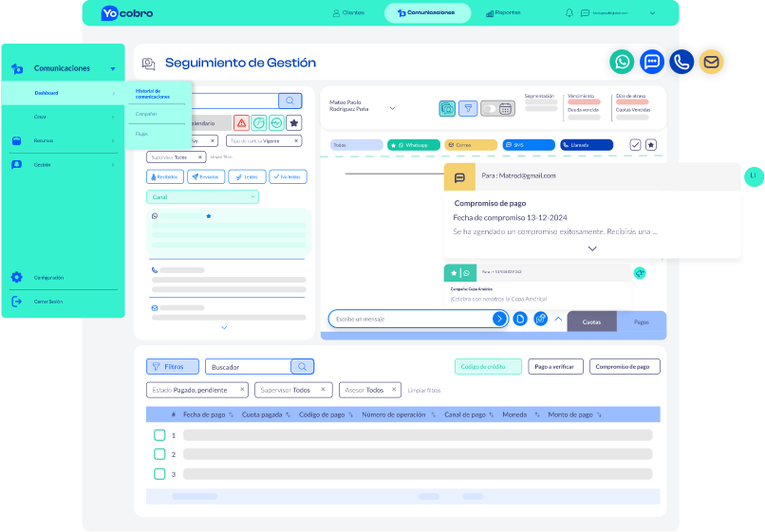This screenshot has width=765, height=532.
Task: Click green activity pulse filter icon
Action: 276,123
